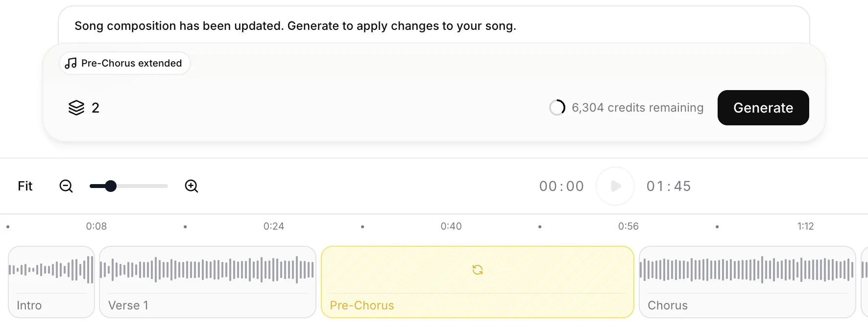
Task: Click the 0:08 timeline marker
Action: pyautogui.click(x=96, y=226)
